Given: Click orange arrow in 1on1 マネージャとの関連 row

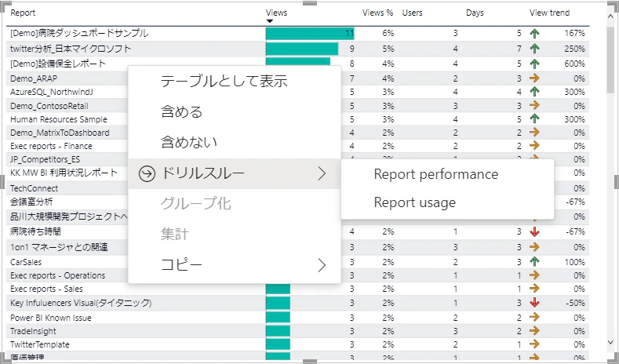Looking at the screenshot, I should (534, 247).
